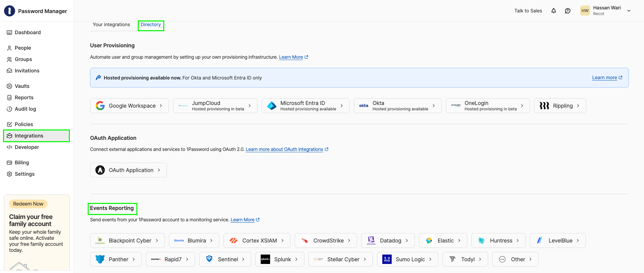Image resolution: width=644 pixels, height=273 pixels.
Task: Click the Panther logo icon
Action: (x=100, y=259)
